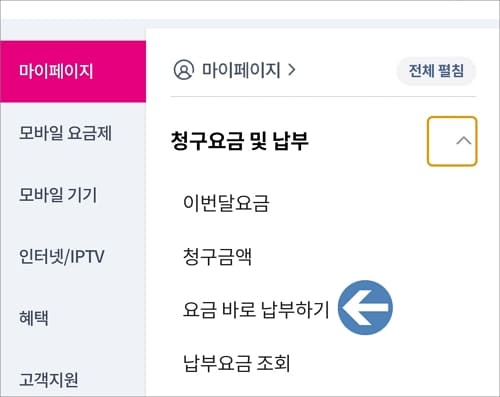The height and width of the screenshot is (397, 500).
Task: Switch to 모바일 요금제 sidebar tab
Action: [65, 133]
